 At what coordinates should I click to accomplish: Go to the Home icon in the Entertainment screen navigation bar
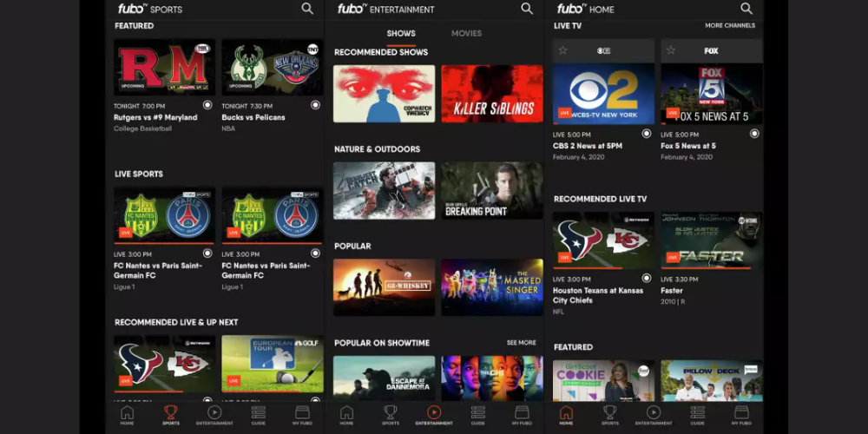coord(346,414)
